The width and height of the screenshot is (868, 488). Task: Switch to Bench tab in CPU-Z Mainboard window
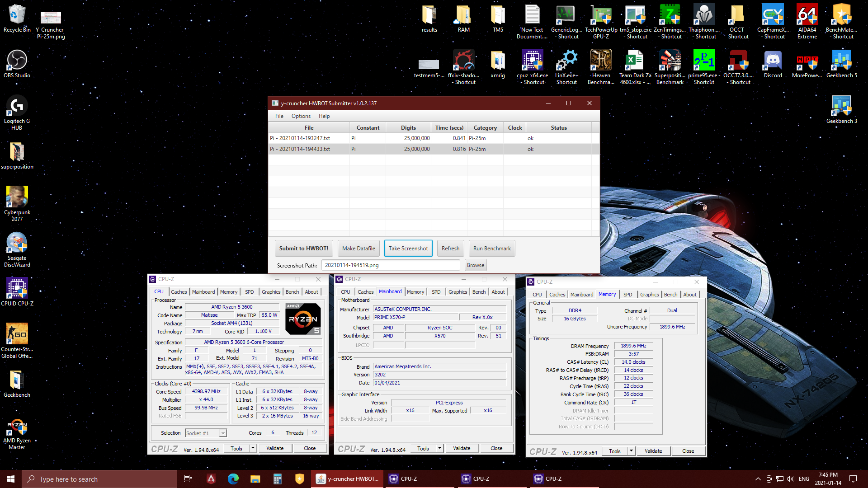pos(479,292)
